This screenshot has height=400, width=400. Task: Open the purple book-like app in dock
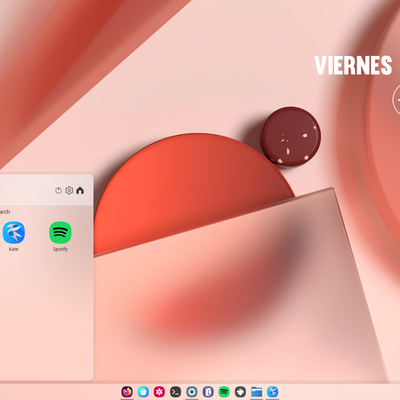[x=208, y=391]
